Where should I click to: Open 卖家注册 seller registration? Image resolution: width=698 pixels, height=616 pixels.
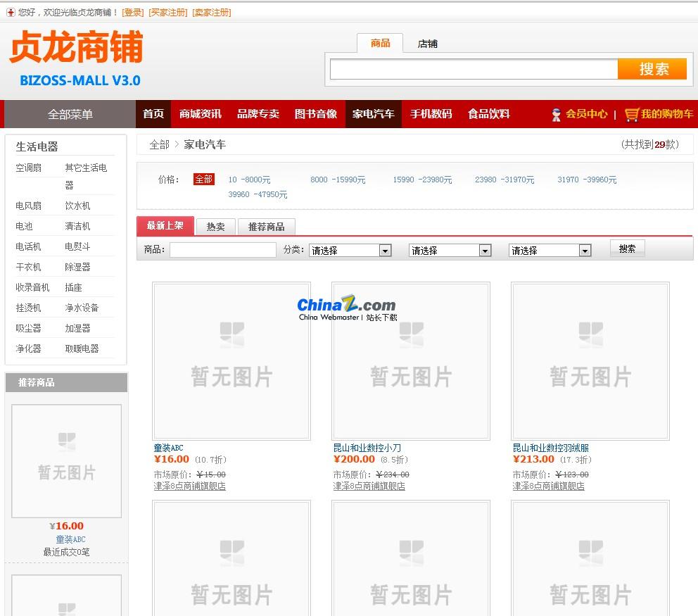[212, 12]
